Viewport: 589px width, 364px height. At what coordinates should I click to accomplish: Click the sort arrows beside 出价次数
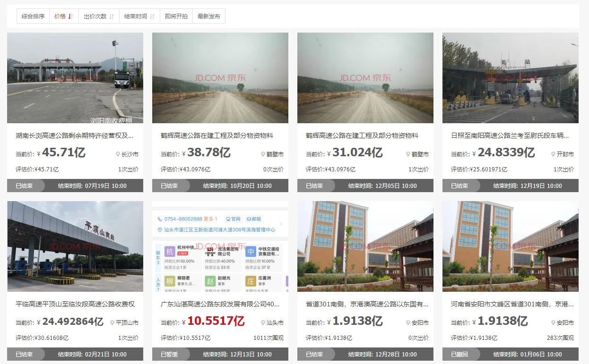point(112,17)
